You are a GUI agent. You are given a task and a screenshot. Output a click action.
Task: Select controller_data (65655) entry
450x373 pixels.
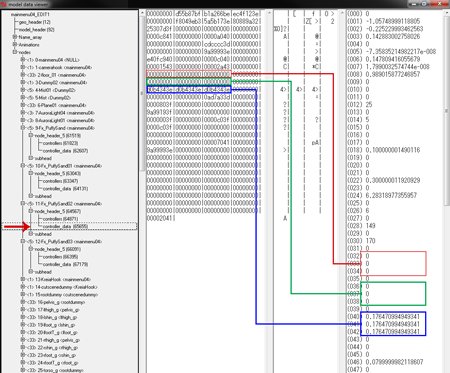(x=65, y=226)
